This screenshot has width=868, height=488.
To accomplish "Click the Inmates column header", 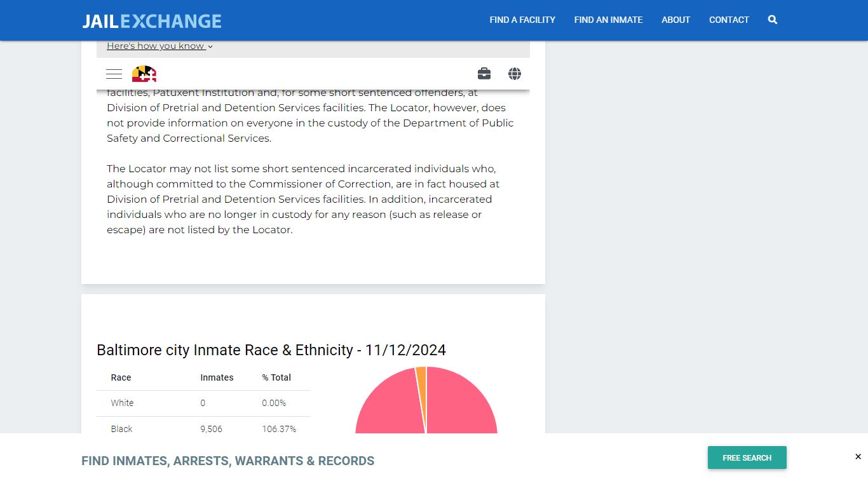I will (217, 377).
